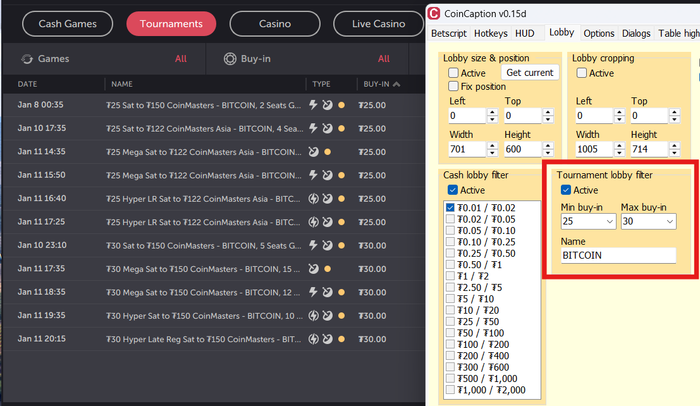The height and width of the screenshot is (406, 700).
Task: Click the hyper-turbo icon in Jan 11 17:25 row
Action: pos(314,222)
